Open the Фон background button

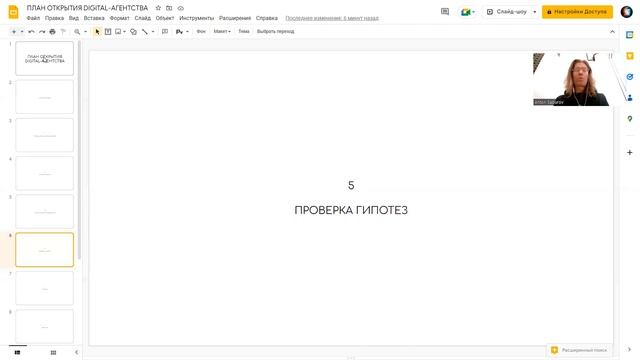[x=201, y=31]
